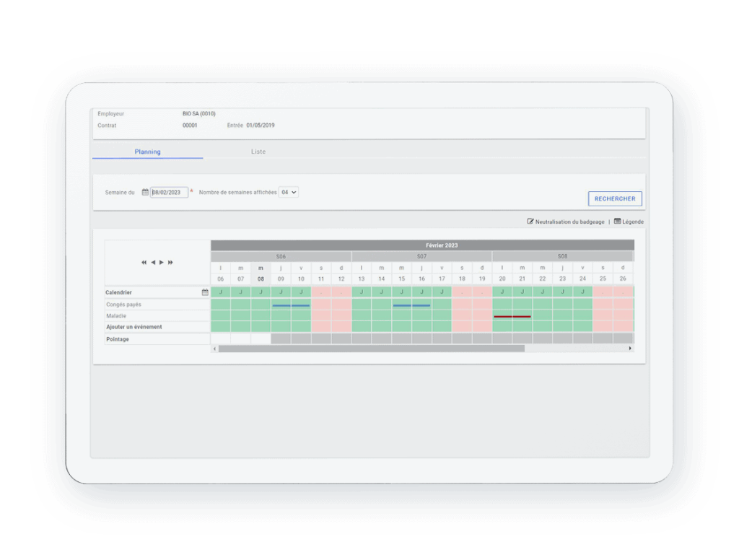The width and height of the screenshot is (739, 560).
Task: Click the Semaine du date input field
Action: tap(170, 193)
